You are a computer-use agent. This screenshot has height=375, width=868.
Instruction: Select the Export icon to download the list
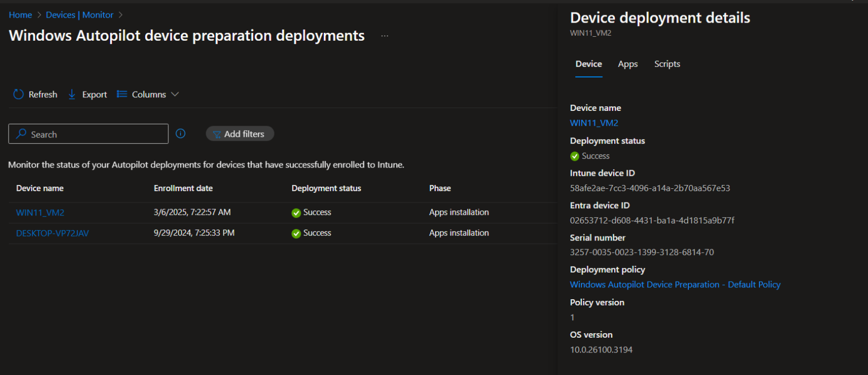click(x=72, y=94)
